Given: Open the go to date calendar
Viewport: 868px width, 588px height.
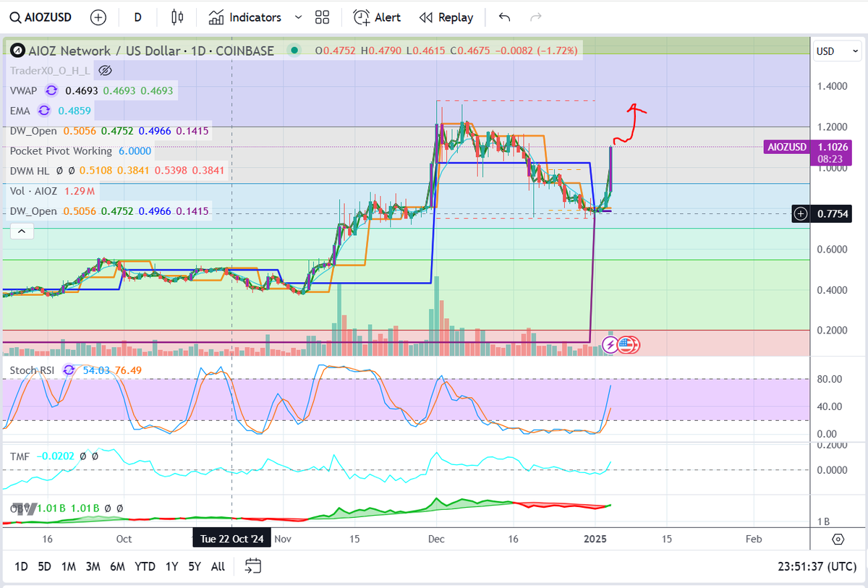Looking at the screenshot, I should point(252,566).
